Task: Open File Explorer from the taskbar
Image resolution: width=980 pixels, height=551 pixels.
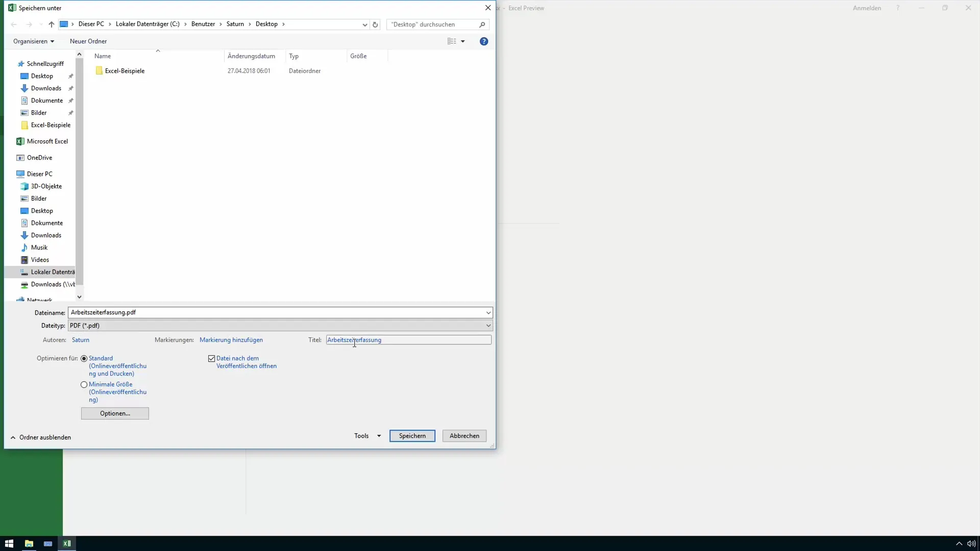Action: tap(29, 543)
